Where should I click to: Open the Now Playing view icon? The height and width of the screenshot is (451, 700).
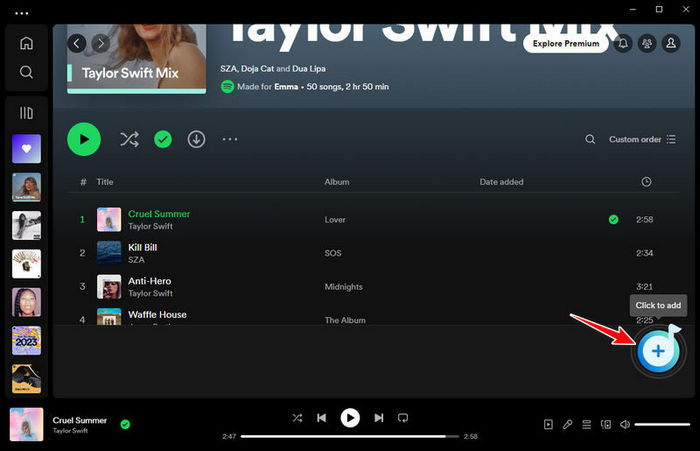point(548,424)
